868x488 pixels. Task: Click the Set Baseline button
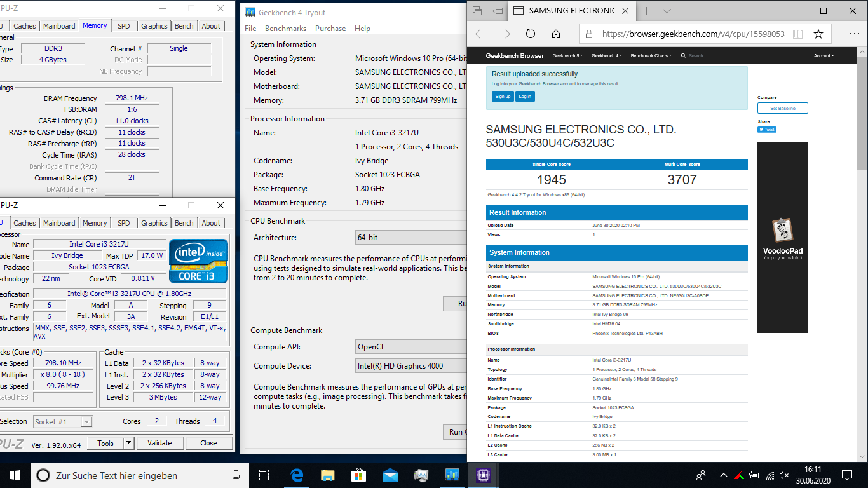(783, 109)
